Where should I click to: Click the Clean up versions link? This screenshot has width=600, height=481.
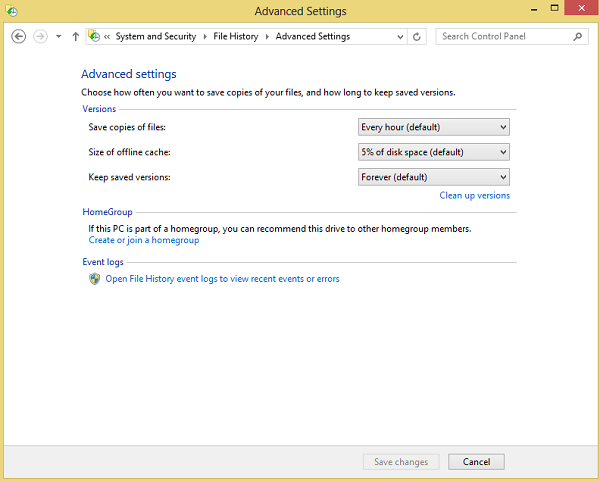(x=474, y=196)
